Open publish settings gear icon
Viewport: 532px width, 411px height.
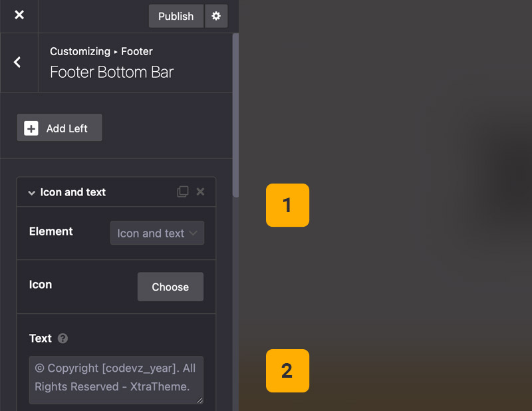coord(215,16)
